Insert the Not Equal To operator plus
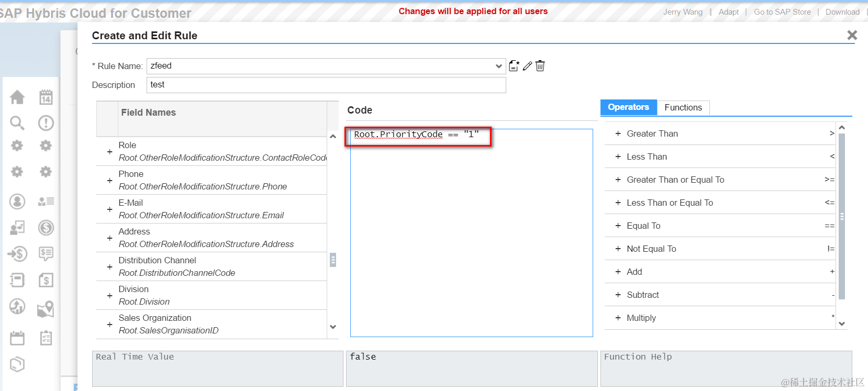Viewport: 868px width, 391px height. tap(618, 249)
